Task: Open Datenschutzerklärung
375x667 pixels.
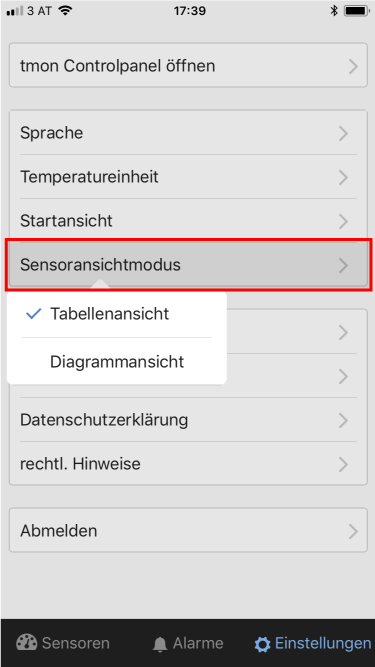Action: click(x=188, y=420)
